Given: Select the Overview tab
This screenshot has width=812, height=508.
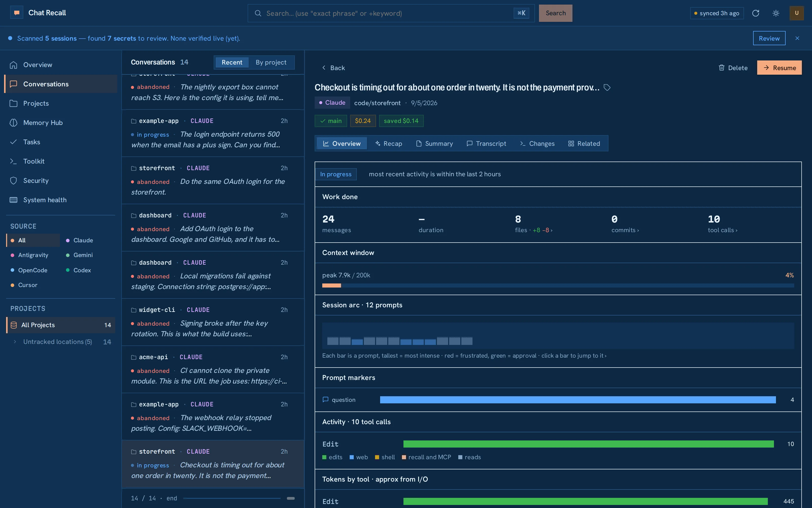Looking at the screenshot, I should [x=342, y=144].
